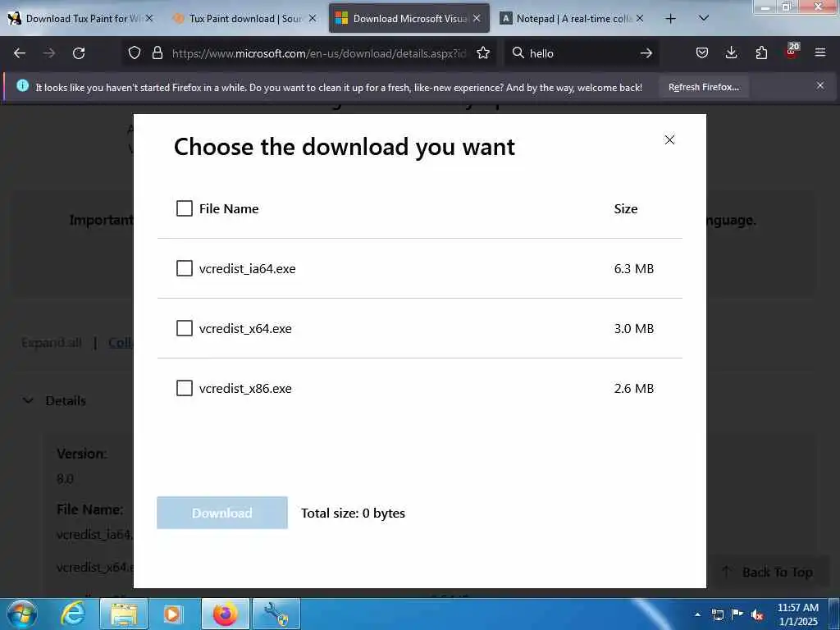840x630 pixels.
Task: List all tabs dropdown arrow
Action: click(x=704, y=18)
